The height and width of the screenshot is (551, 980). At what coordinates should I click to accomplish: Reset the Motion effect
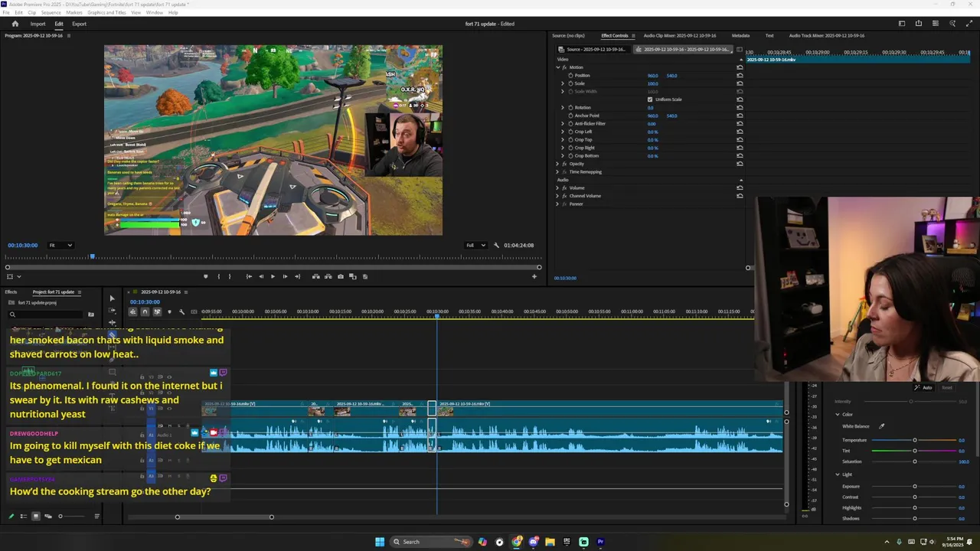740,67
